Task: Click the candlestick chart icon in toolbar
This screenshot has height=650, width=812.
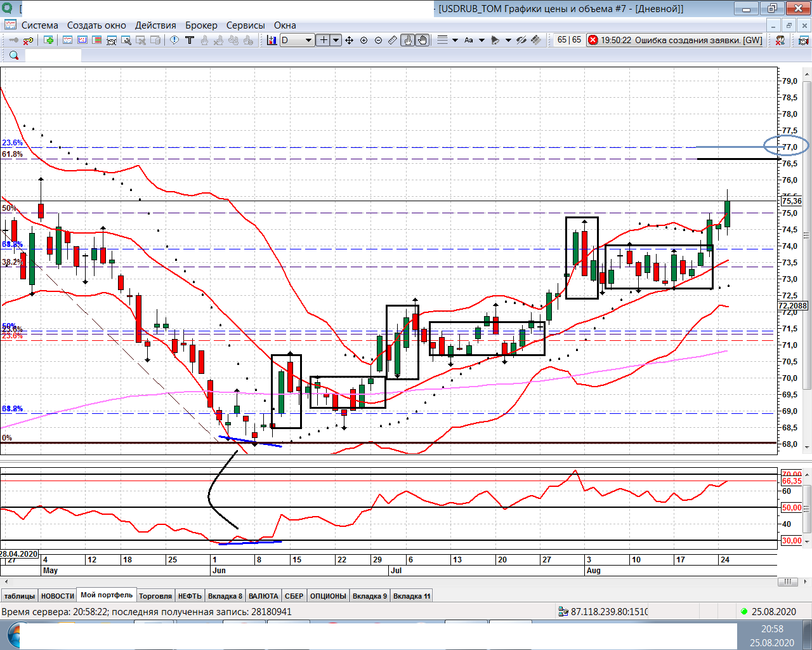Action: tap(272, 40)
